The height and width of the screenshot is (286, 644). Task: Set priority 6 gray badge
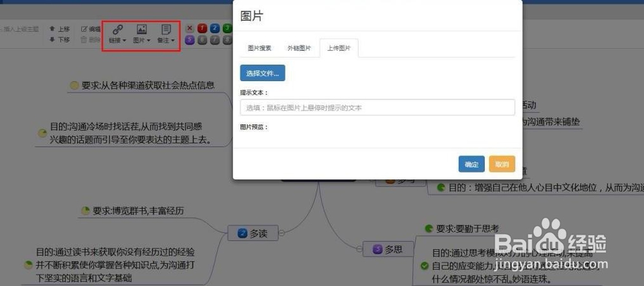pos(202,41)
